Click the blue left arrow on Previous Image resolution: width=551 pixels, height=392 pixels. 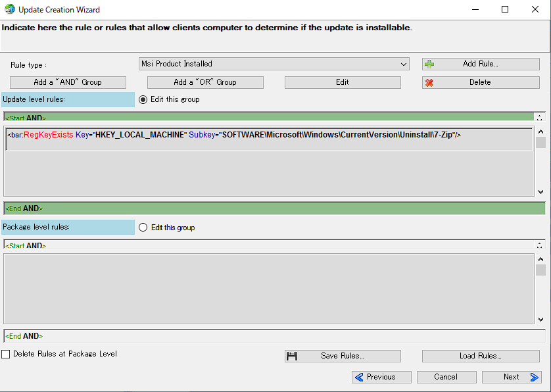[359, 378]
